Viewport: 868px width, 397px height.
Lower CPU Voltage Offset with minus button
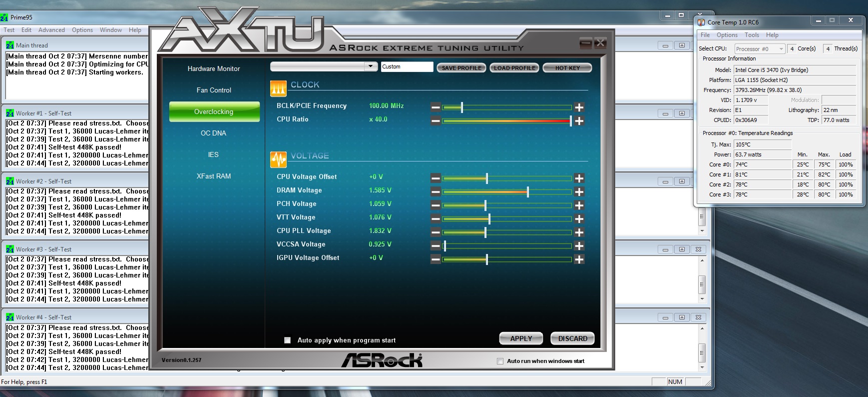tap(435, 178)
